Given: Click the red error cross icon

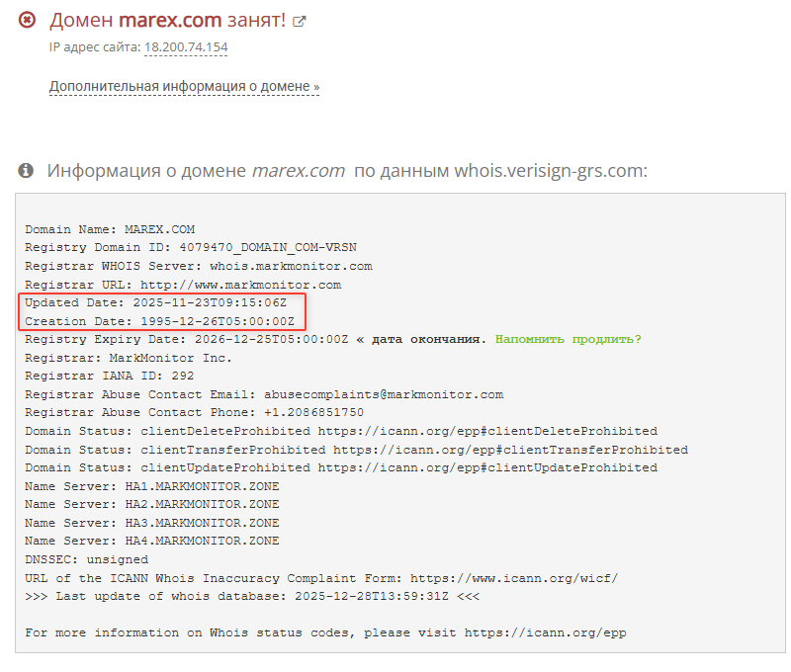Looking at the screenshot, I should 27,20.
